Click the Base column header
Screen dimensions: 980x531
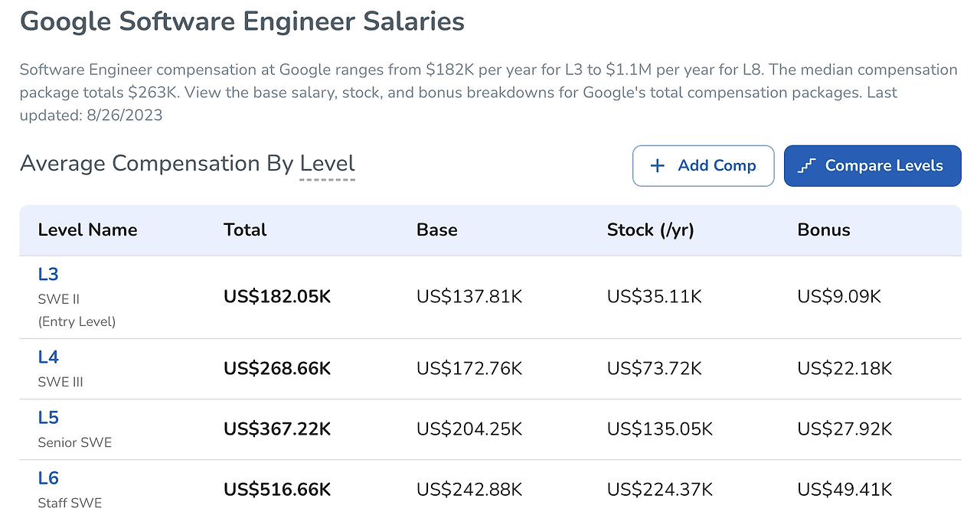pos(436,230)
